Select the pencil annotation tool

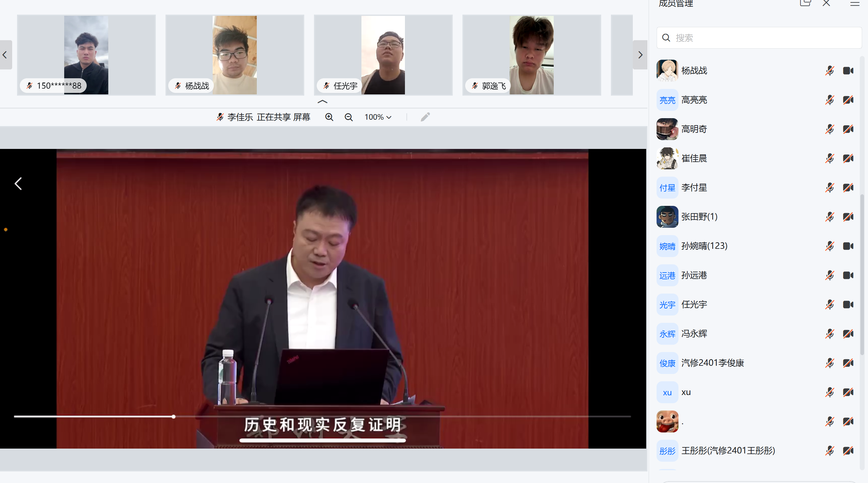tap(425, 117)
